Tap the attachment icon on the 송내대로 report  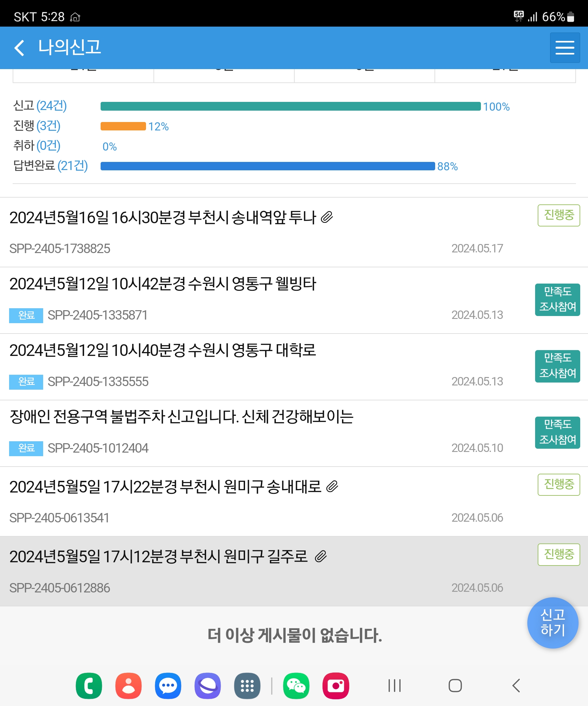[332, 486]
